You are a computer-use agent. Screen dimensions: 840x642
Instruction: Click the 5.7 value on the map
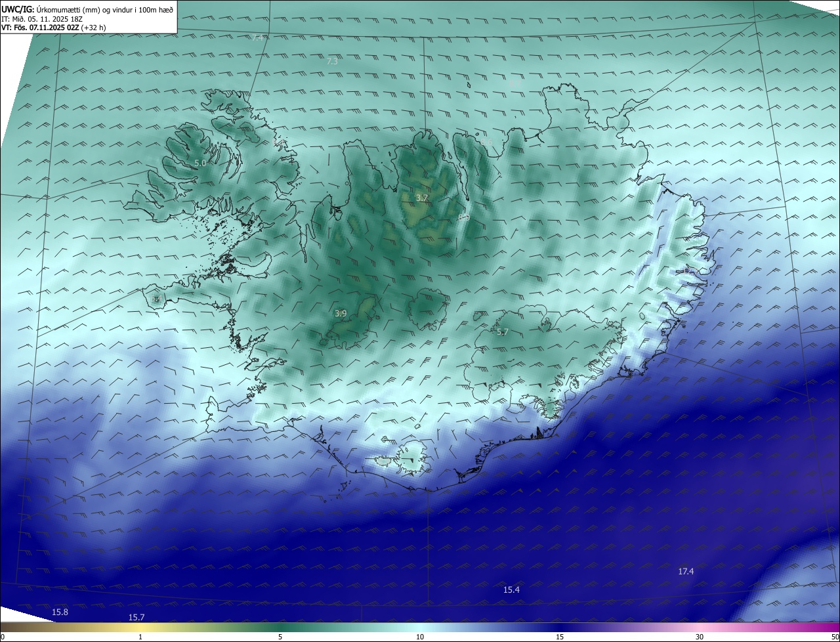pyautogui.click(x=502, y=332)
